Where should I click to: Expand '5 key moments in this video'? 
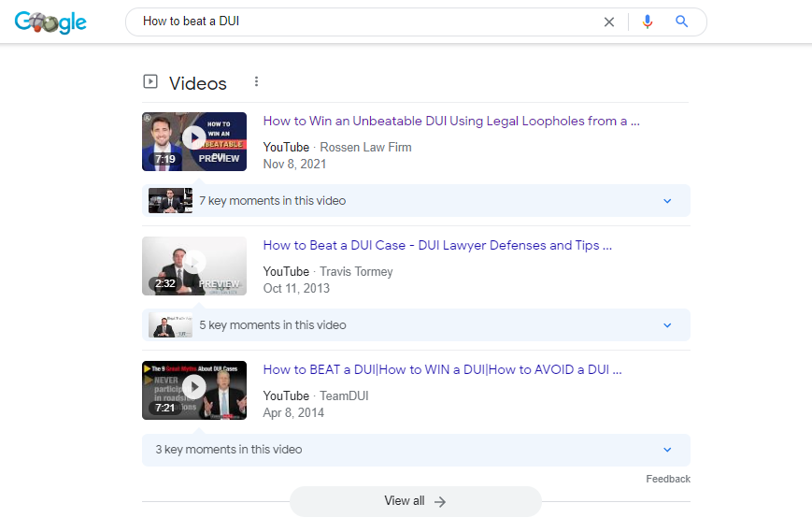[x=416, y=324]
